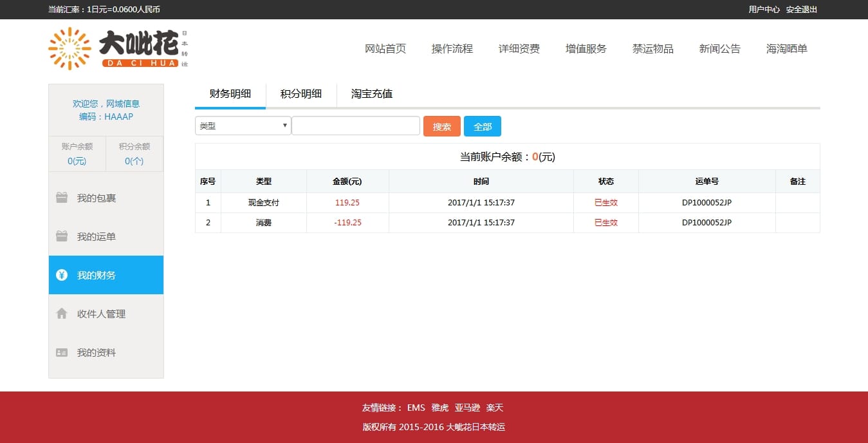
Task: Click the yen icon beside 我的财务
Action: (62, 275)
